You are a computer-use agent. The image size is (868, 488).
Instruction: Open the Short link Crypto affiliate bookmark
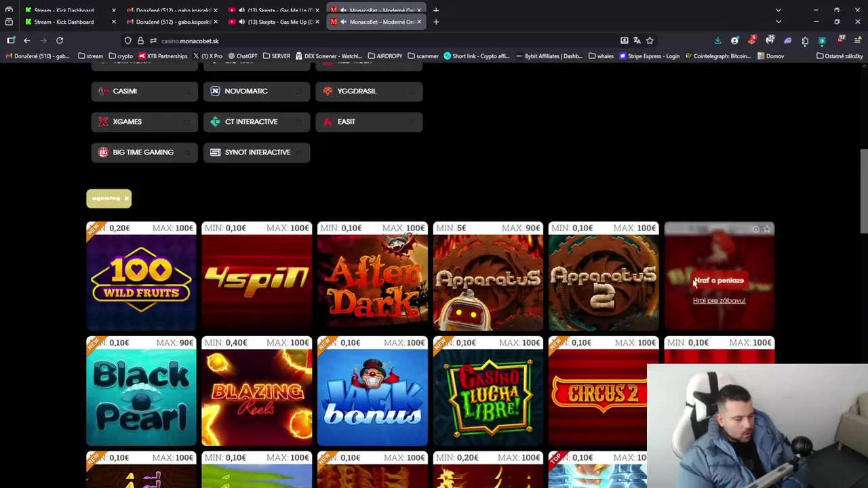pos(477,56)
